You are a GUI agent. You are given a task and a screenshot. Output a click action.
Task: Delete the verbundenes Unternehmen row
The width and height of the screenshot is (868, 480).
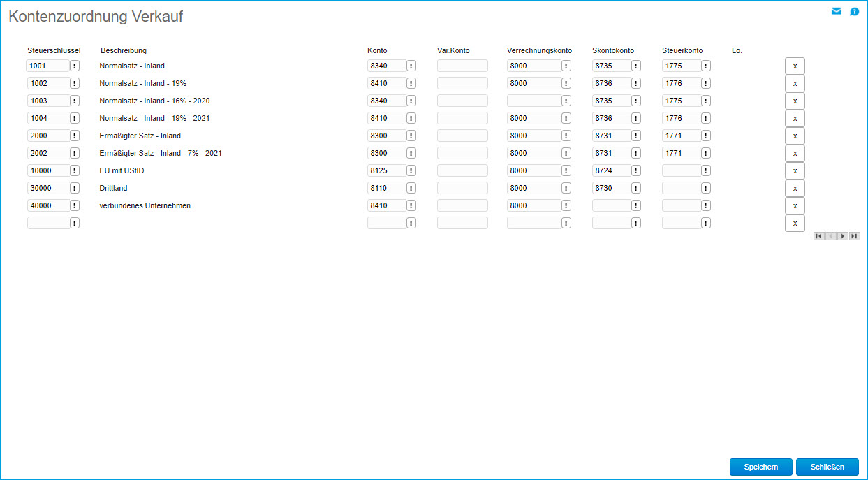795,205
